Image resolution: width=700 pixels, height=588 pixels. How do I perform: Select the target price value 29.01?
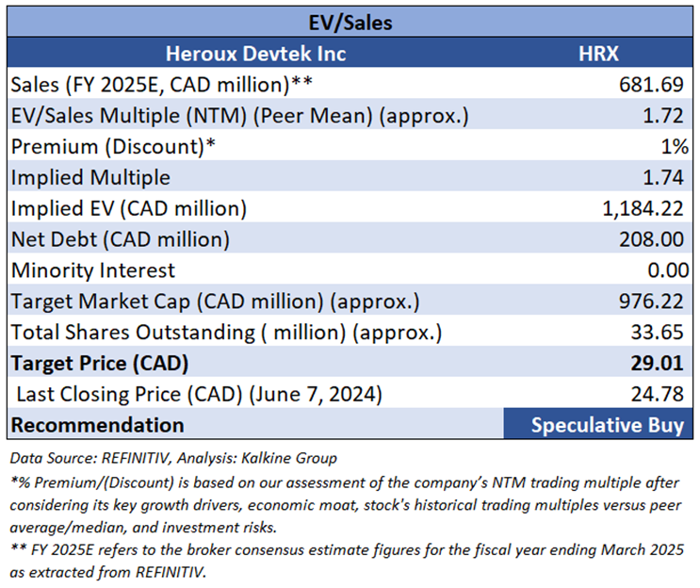(x=659, y=363)
